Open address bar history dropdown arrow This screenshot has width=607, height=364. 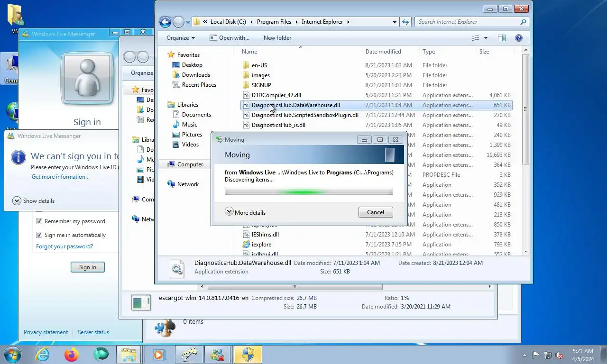[x=395, y=22]
